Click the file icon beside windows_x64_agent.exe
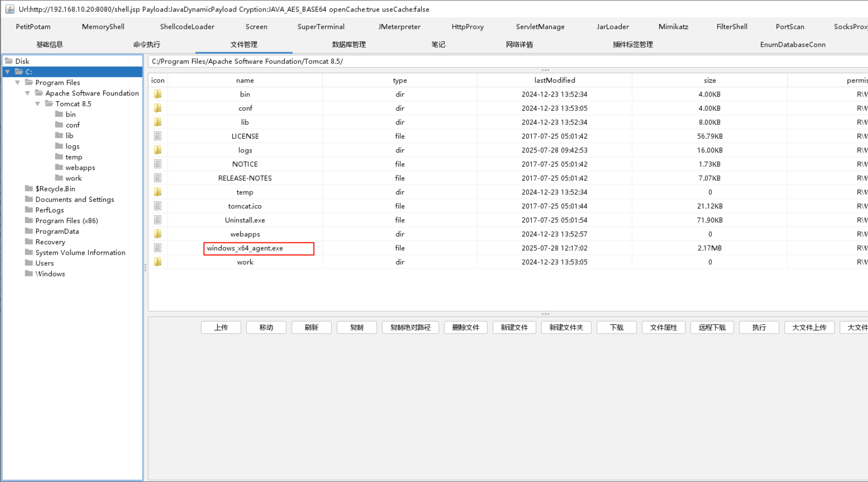The image size is (868, 482). 158,248
